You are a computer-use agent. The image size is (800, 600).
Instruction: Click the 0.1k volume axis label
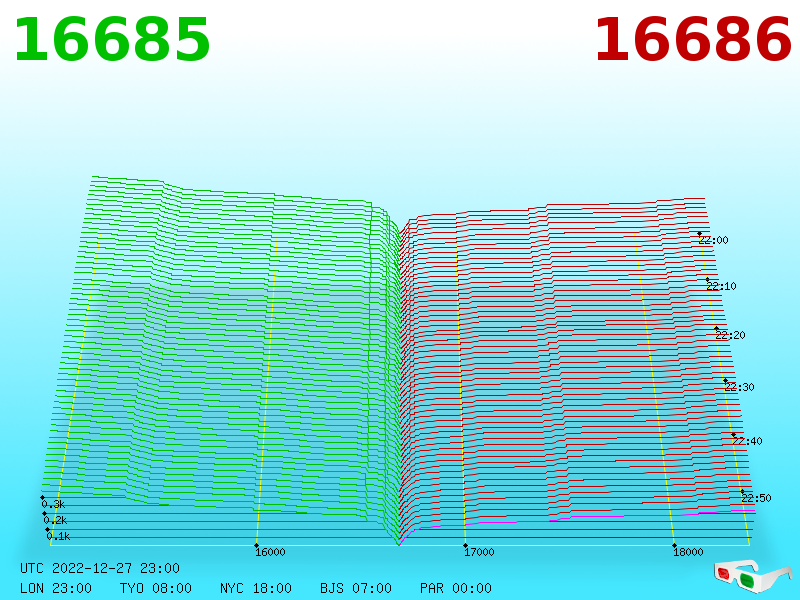tap(58, 536)
